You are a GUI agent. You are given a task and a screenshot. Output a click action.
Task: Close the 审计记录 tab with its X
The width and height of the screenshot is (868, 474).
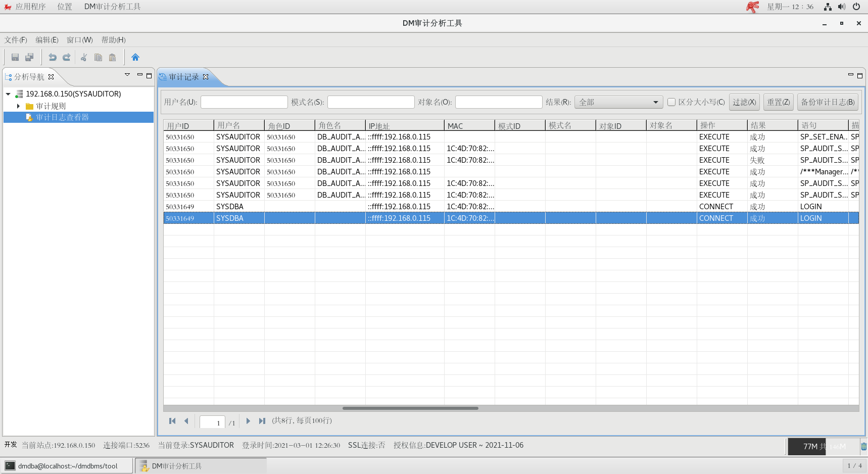(206, 77)
